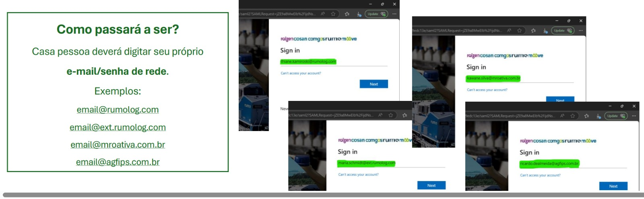This screenshot has width=644, height=199.
Task: Restore down the ricardo.dealmeida browser window
Action: coord(622,106)
